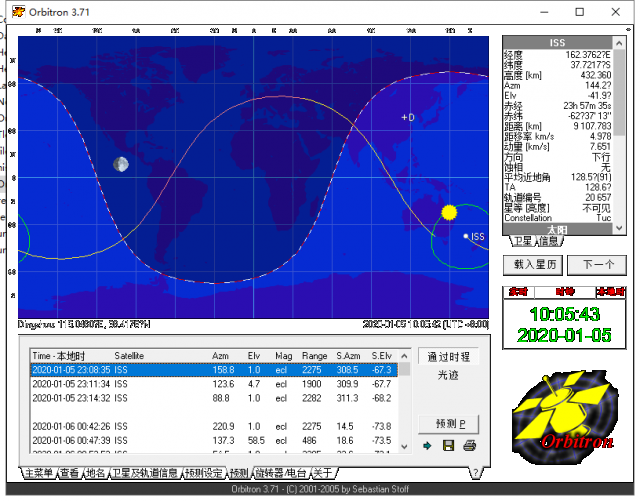Click the S.Azm column header
This screenshot has height=501, width=640.
pos(348,356)
